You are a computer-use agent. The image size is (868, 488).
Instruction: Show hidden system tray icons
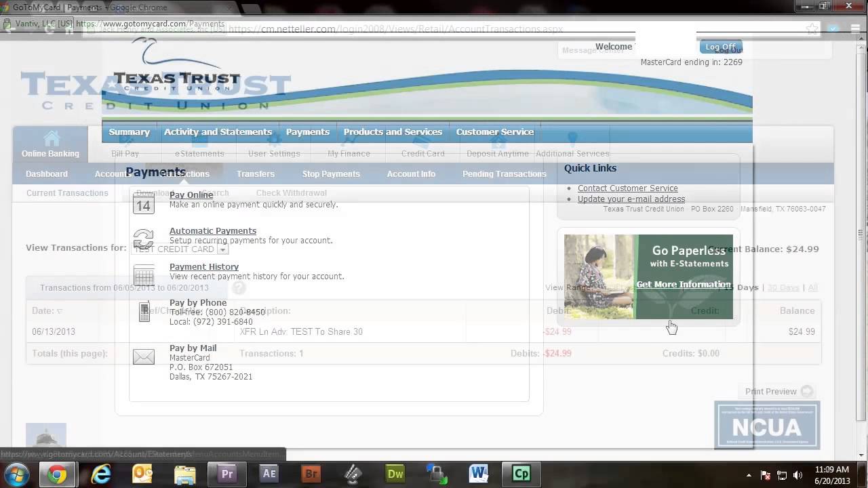(x=749, y=475)
